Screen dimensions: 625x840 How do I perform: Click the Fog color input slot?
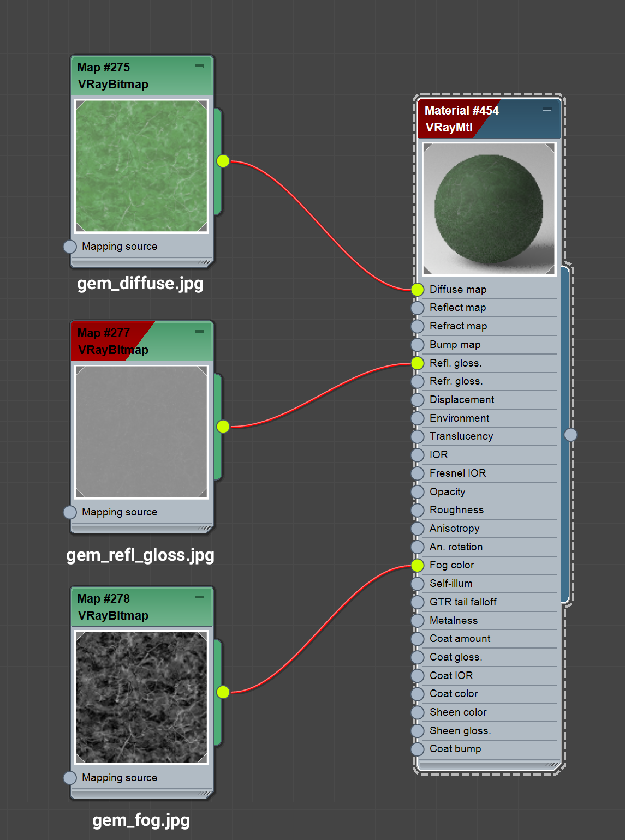[417, 565]
